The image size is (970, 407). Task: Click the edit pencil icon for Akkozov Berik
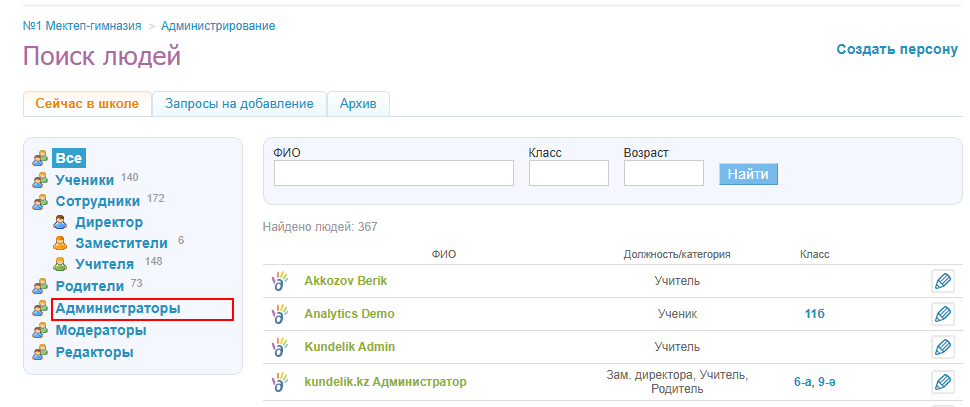(942, 281)
